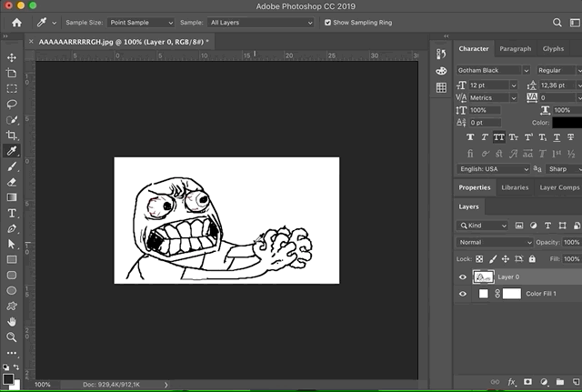Open Normal blend mode dropdown
The height and width of the screenshot is (392, 582).
tap(495, 243)
